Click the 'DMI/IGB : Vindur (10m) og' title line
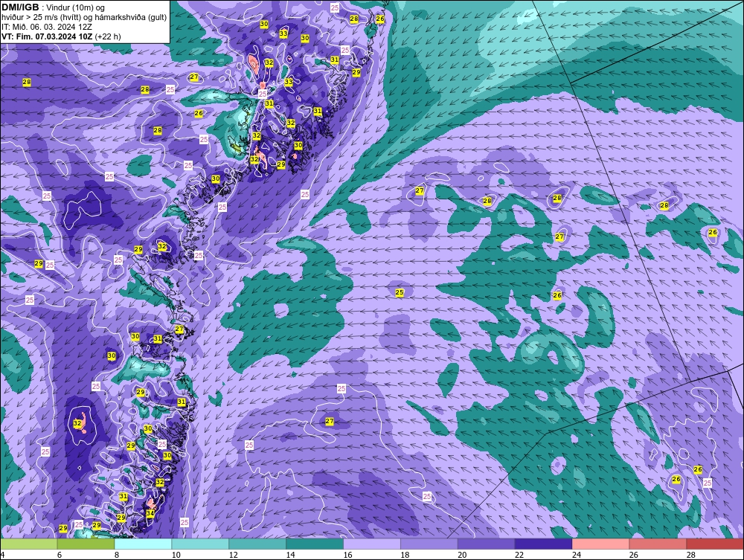Screen dimensions: 744x560 point(53,7)
